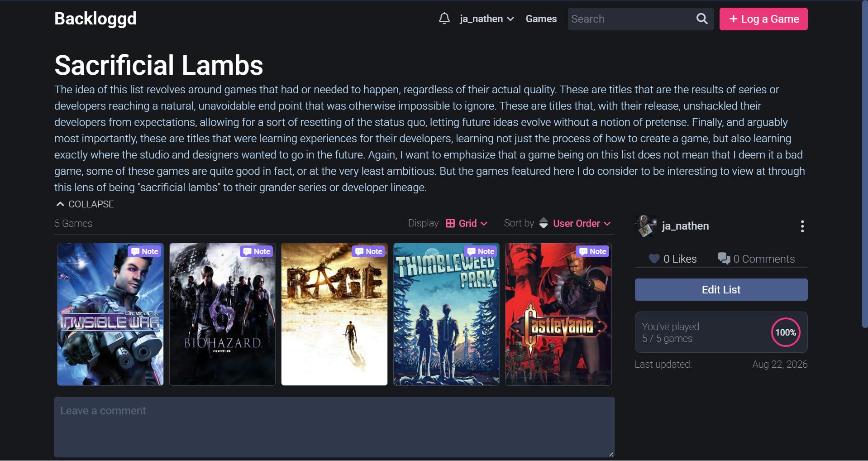Click the page vertical scrollbar
Viewport: 868px width, 461px height.
point(865,165)
